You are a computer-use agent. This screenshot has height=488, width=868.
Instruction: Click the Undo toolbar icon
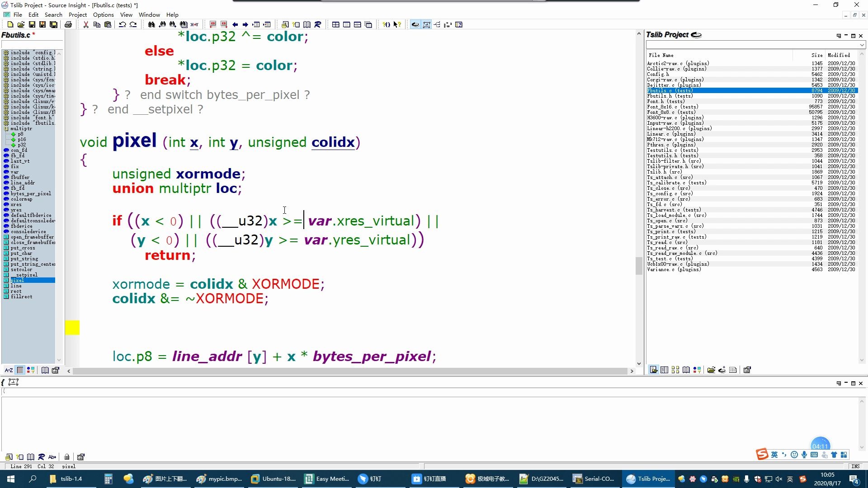click(122, 24)
